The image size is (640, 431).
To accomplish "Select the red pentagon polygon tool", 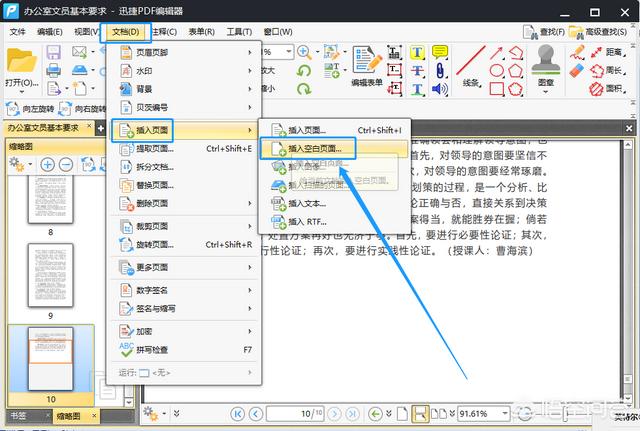I will coord(516,71).
